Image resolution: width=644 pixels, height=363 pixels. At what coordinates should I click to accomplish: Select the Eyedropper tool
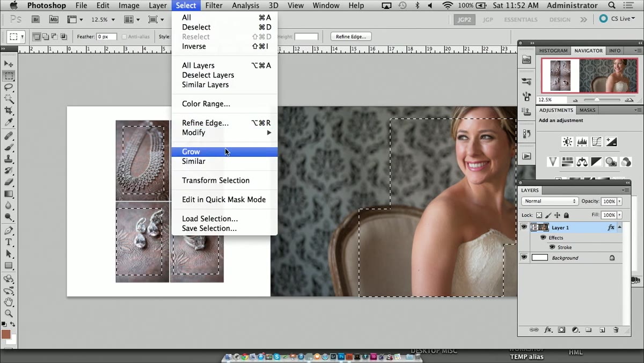coord(9,122)
